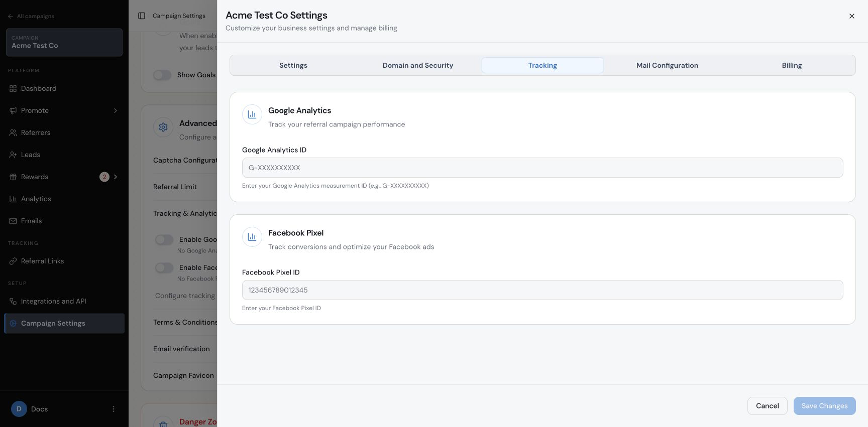
Task: Click the Rewards gift icon
Action: tap(13, 177)
